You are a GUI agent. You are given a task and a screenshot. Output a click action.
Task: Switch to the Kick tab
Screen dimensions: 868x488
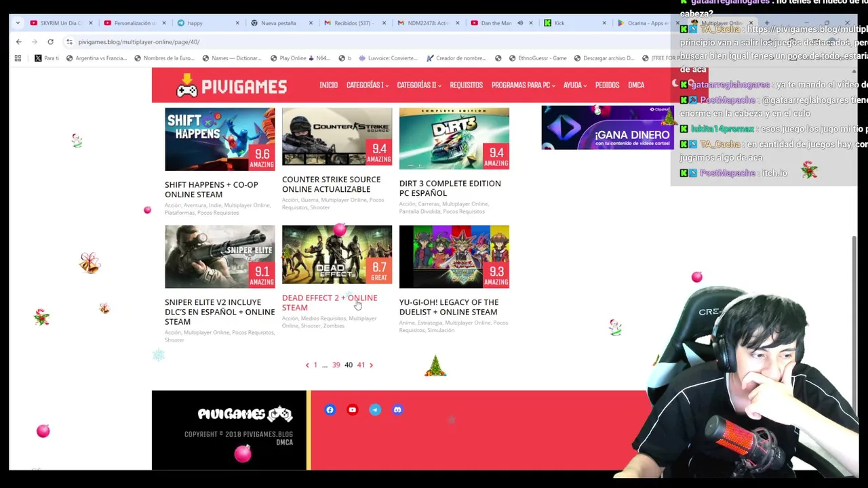coord(575,23)
